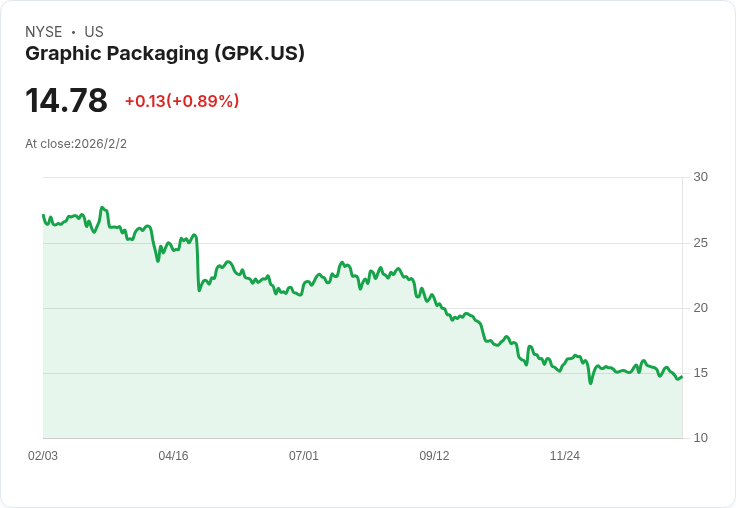This screenshot has width=736, height=508.
Task: Click the 15 price axis label
Action: click(700, 373)
